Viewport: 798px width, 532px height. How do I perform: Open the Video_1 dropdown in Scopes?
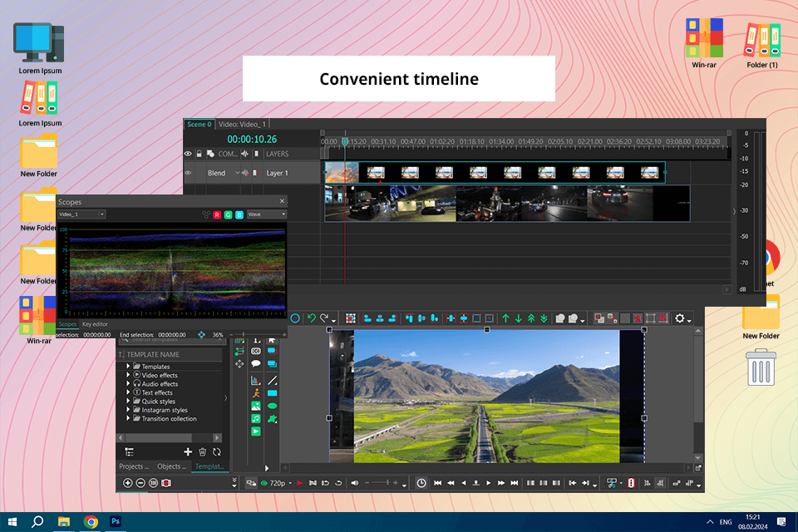(81, 214)
